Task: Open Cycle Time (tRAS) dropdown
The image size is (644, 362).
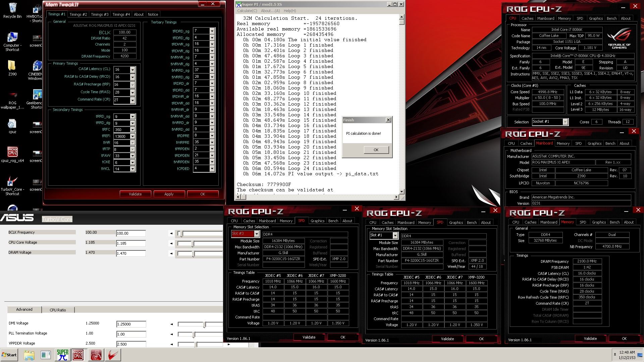Action: click(x=132, y=93)
